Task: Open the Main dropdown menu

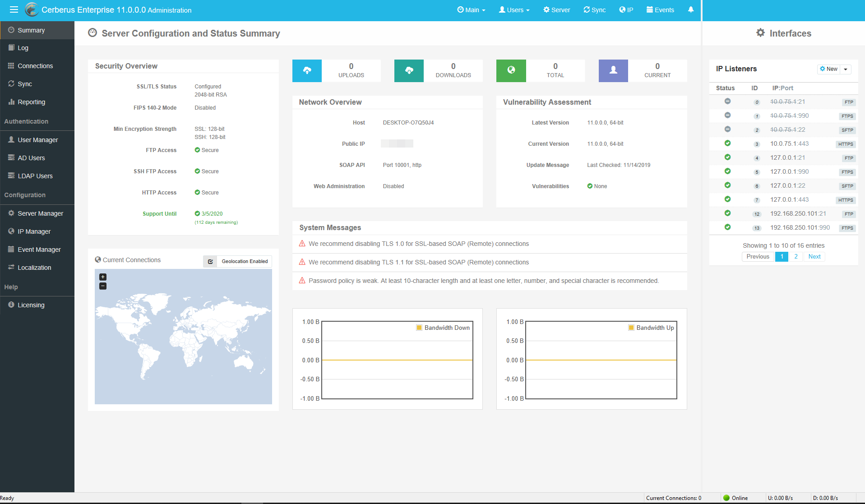Action: [x=471, y=10]
